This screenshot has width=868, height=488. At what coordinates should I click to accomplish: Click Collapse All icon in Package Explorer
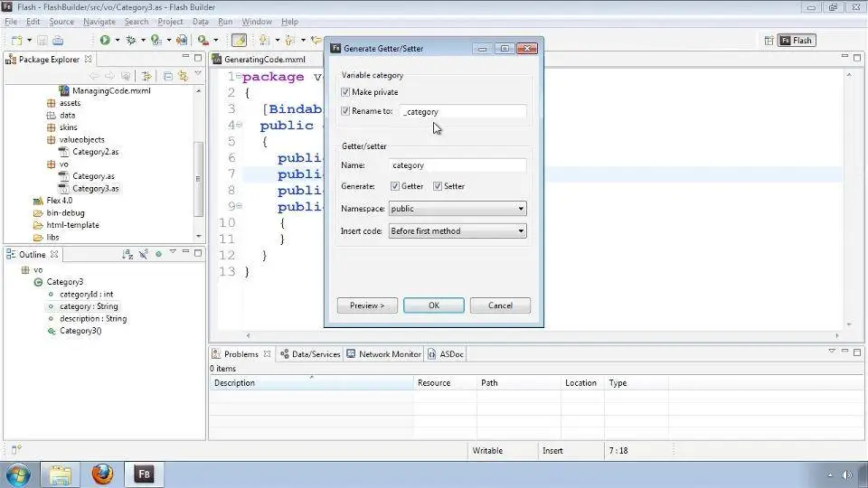pos(168,76)
